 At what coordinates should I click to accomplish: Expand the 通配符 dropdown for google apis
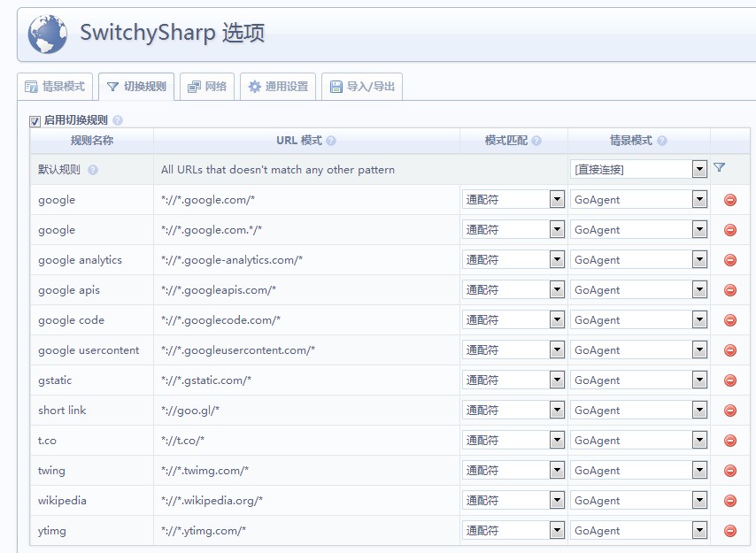click(513, 290)
